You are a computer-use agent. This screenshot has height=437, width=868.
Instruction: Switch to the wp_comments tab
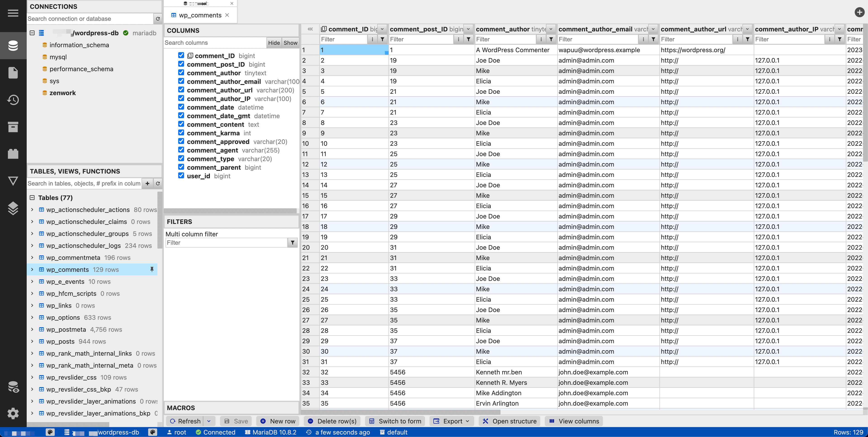click(x=200, y=15)
